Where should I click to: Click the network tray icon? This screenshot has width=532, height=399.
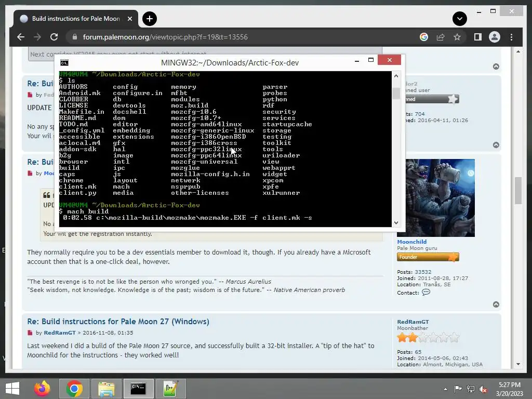point(471,389)
